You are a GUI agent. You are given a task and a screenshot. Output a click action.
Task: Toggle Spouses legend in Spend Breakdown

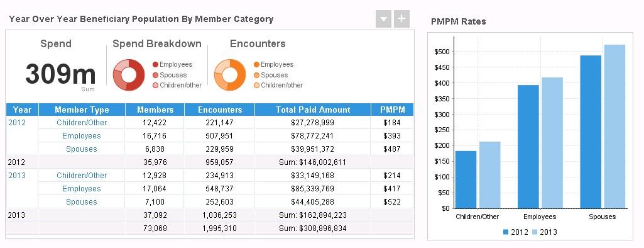170,76
